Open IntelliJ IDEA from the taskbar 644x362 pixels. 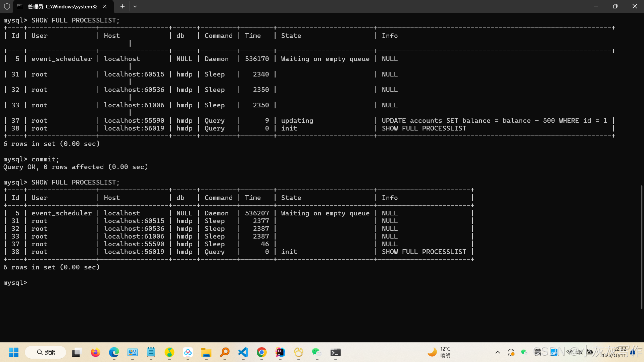pyautogui.click(x=280, y=352)
